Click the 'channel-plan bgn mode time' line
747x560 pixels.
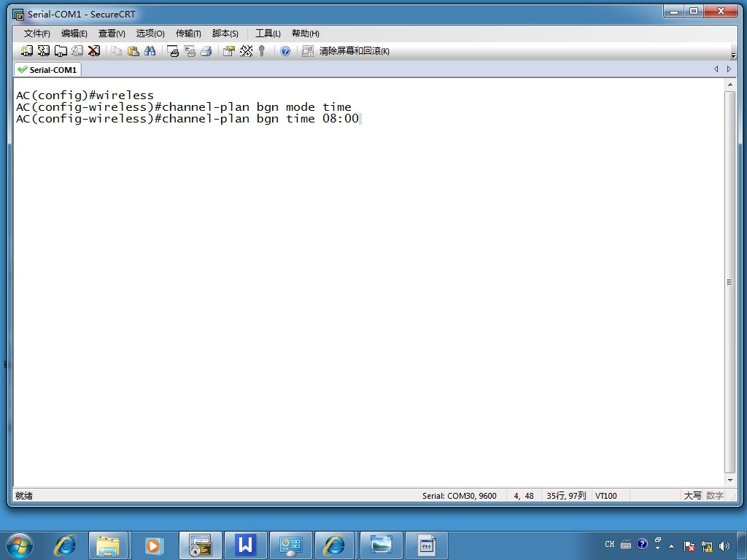pos(256,107)
